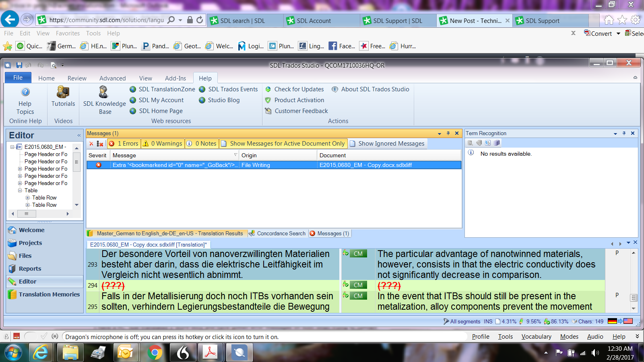Open the browser home icon

click(x=609, y=19)
